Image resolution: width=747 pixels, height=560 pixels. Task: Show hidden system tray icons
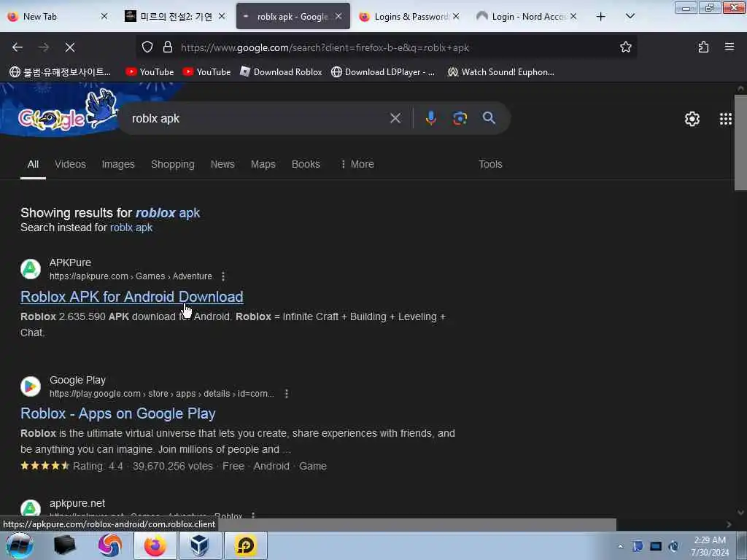[x=620, y=546]
